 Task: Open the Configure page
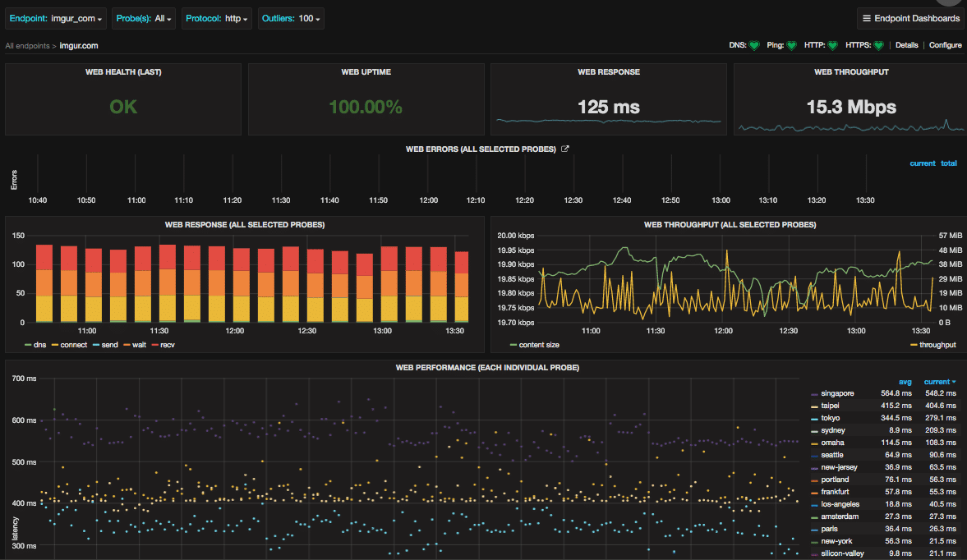pos(946,45)
